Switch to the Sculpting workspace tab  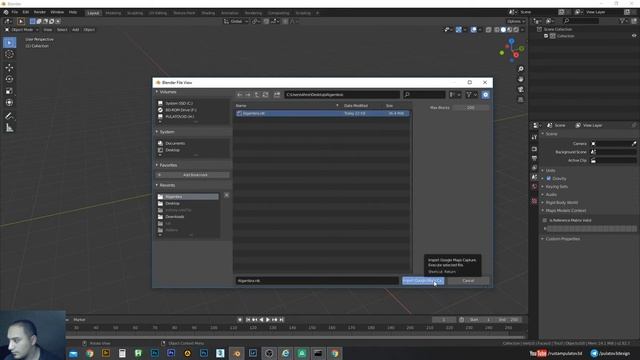135,13
